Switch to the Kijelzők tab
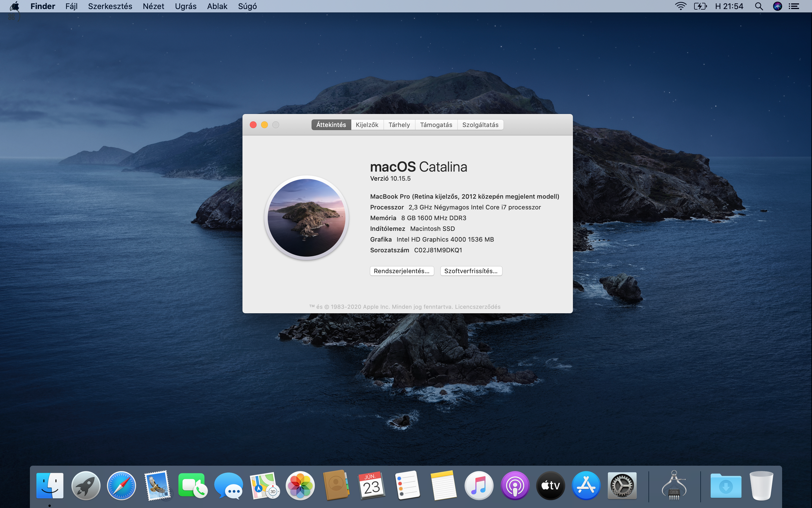812x508 pixels. [367, 125]
